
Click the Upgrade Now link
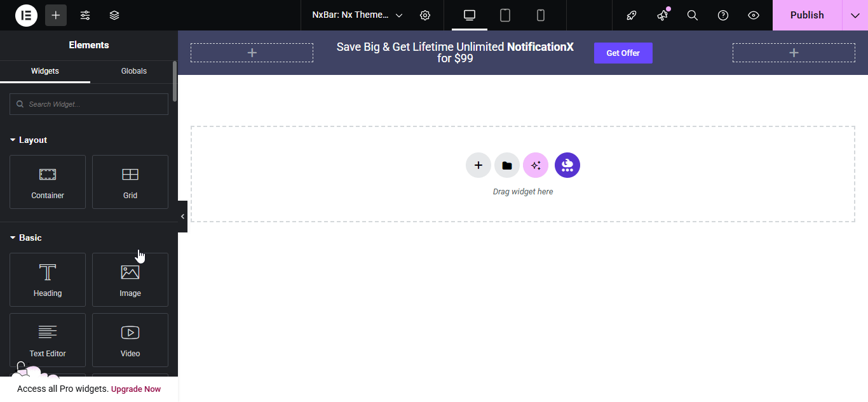[136, 389]
